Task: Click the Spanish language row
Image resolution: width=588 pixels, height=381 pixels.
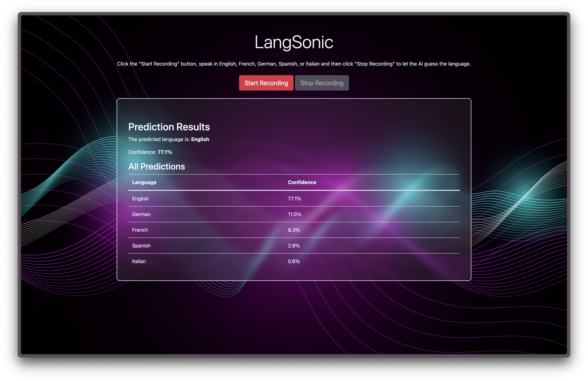Action: (x=141, y=246)
